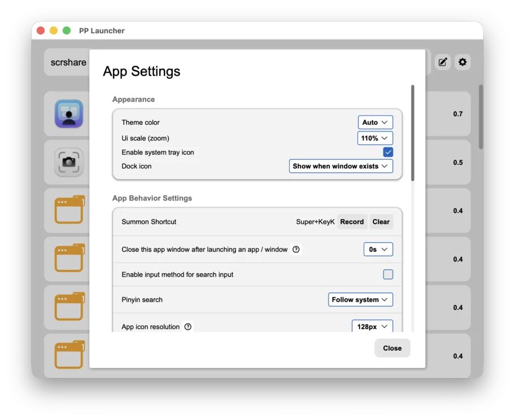Click the Theme color label
The image size is (515, 420).
point(141,123)
